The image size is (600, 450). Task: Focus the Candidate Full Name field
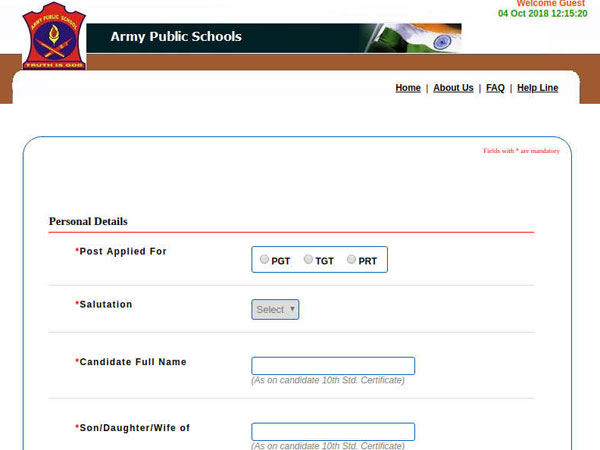pyautogui.click(x=333, y=366)
